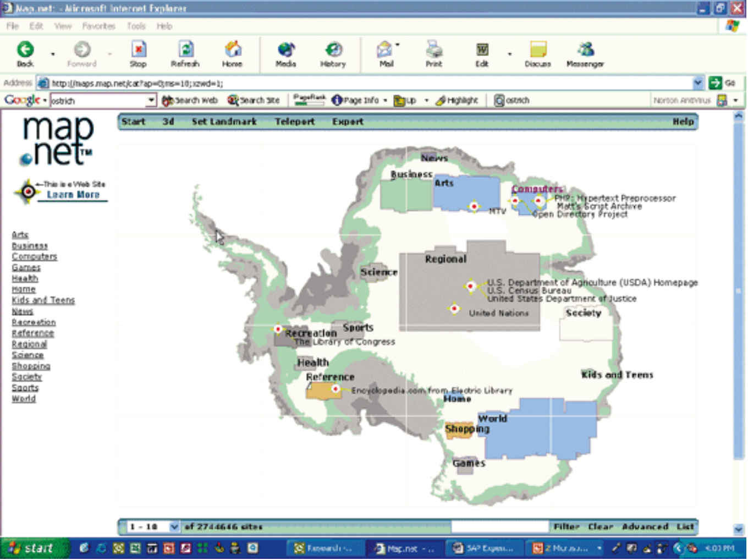Click the Norton AntiVirus toolbar icon

click(x=722, y=100)
